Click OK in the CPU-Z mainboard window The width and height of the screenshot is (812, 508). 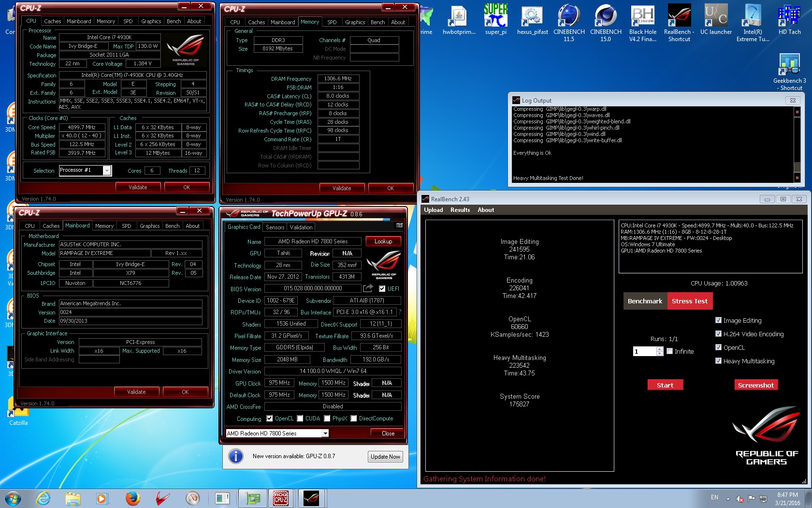pos(185,392)
